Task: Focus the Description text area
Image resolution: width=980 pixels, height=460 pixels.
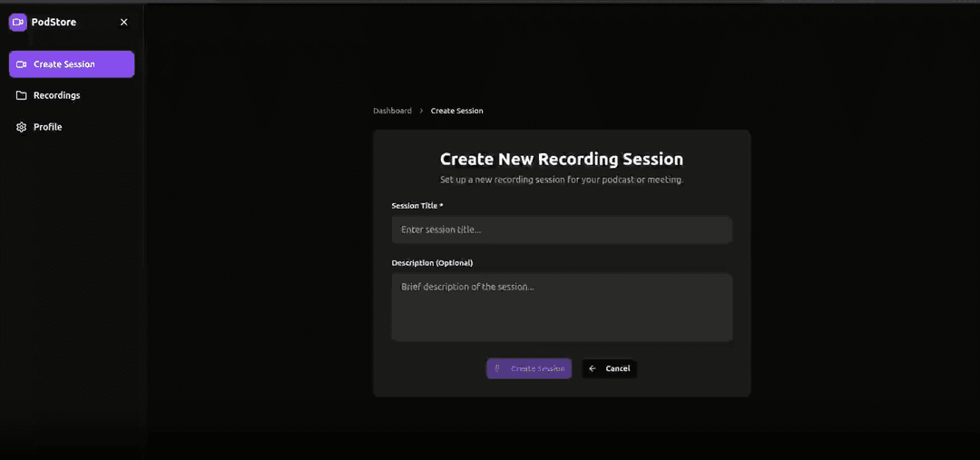Action: 562,307
